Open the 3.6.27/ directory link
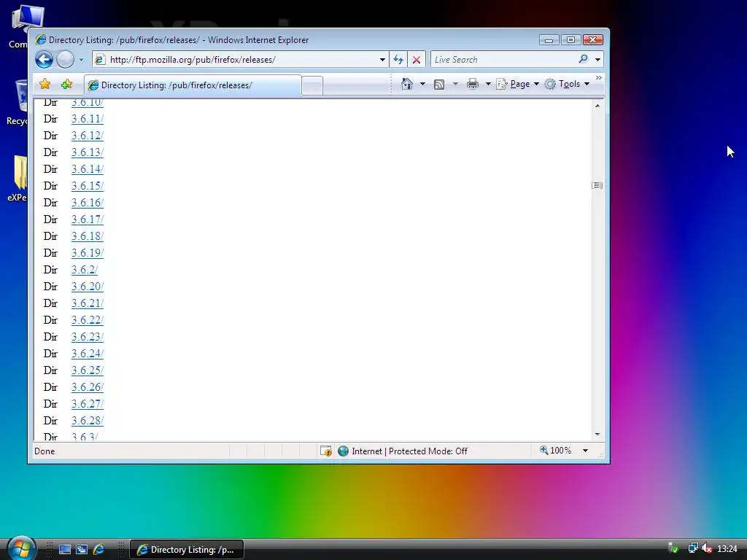747x560 pixels. 88,404
